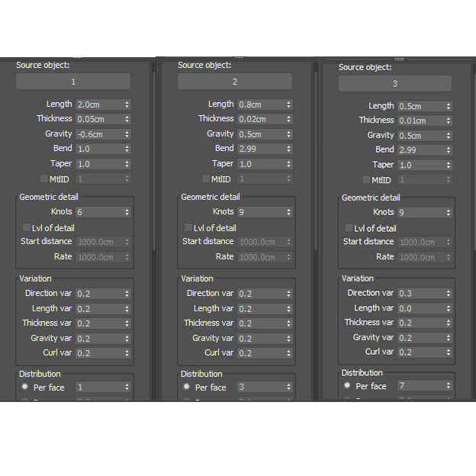This screenshot has height=476, width=476.
Task: Adjust Length spinner in panel 2
Action: 288,105
